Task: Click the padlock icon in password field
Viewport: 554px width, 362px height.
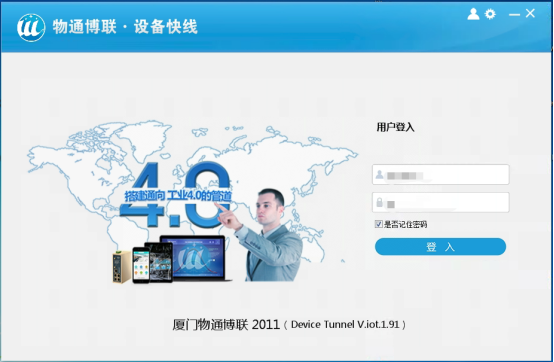Action: point(379,202)
